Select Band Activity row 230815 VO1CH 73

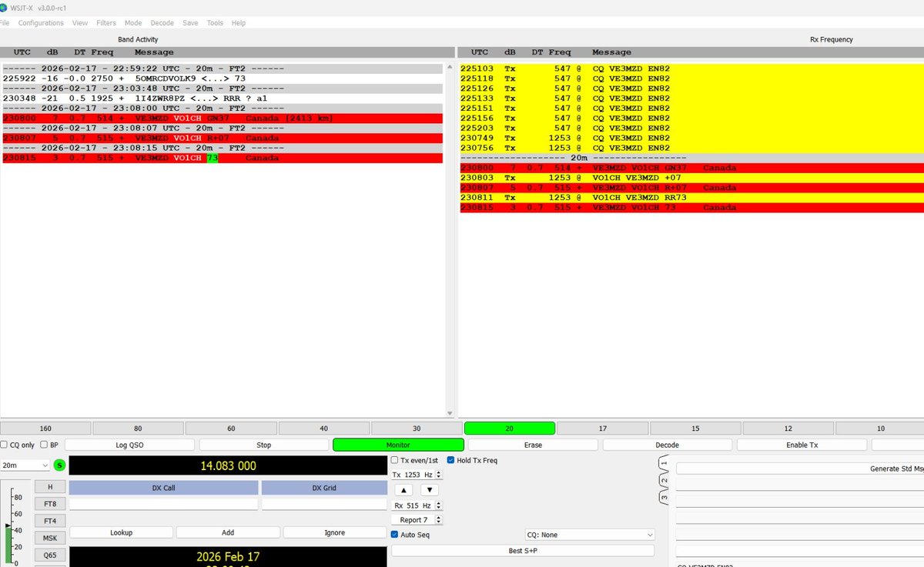tap(222, 158)
